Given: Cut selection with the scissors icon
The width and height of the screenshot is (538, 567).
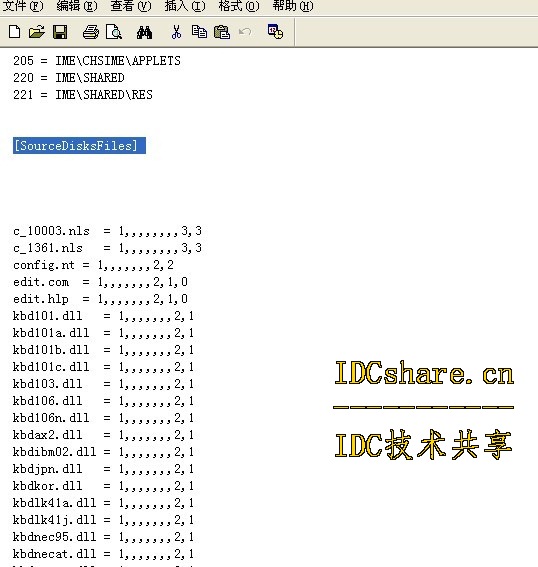Looking at the screenshot, I should tap(176, 32).
